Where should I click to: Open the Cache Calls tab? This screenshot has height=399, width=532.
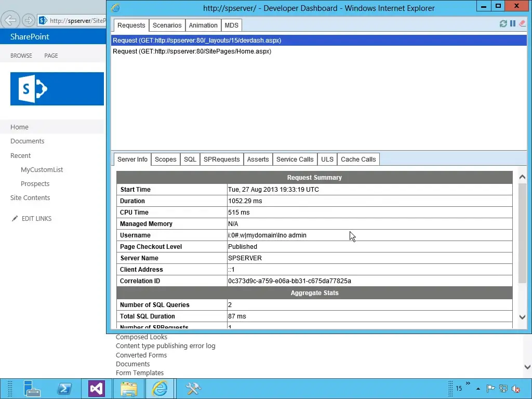click(x=358, y=159)
